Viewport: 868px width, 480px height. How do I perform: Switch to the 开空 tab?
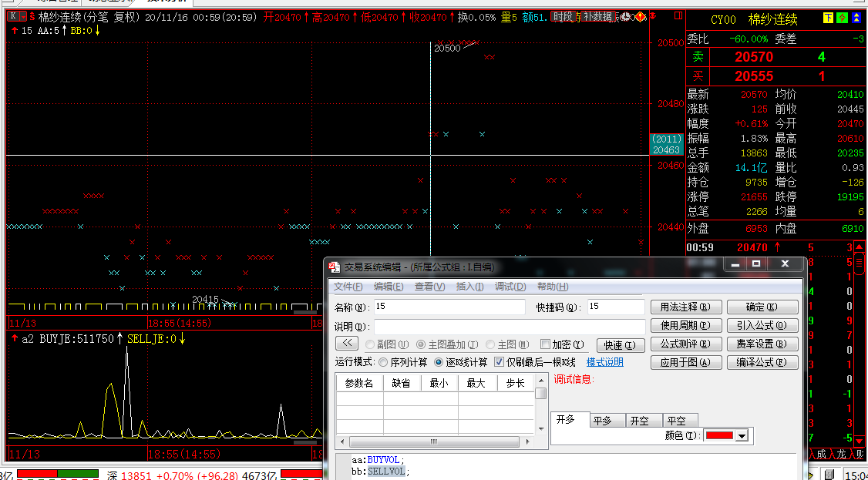pos(640,421)
